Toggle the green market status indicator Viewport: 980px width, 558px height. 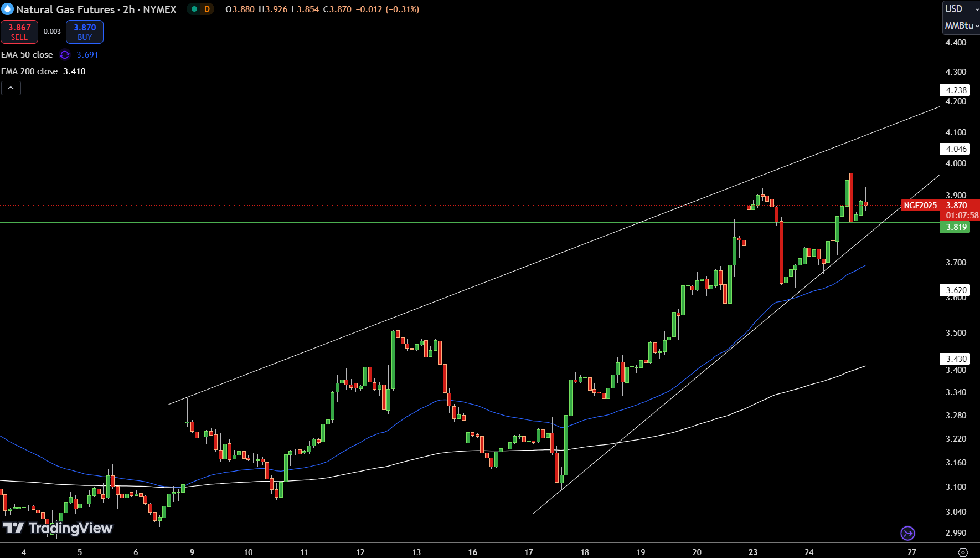tap(194, 9)
